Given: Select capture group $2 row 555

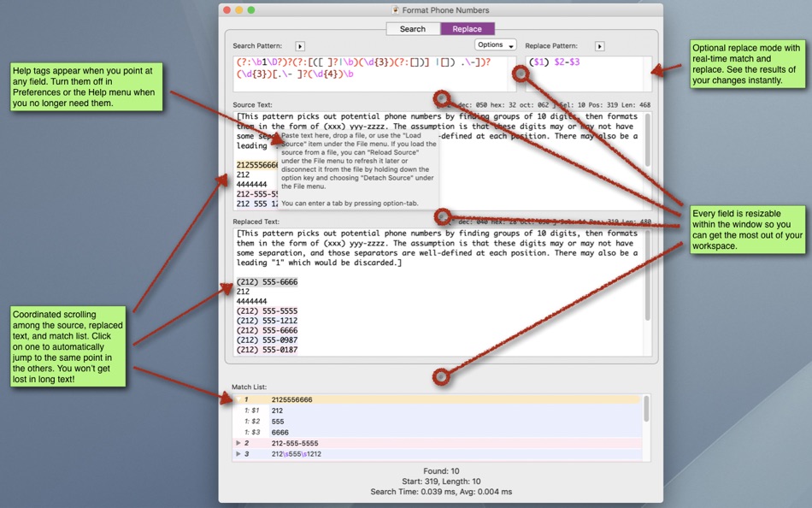Looking at the screenshot, I should click(x=438, y=422).
